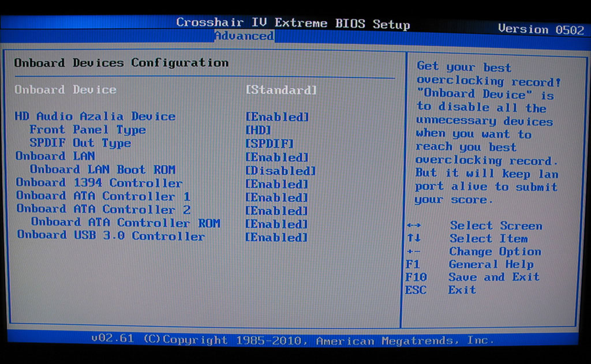Select the Onboard LAN Boot ROM label
The image size is (591, 364).
tap(103, 170)
